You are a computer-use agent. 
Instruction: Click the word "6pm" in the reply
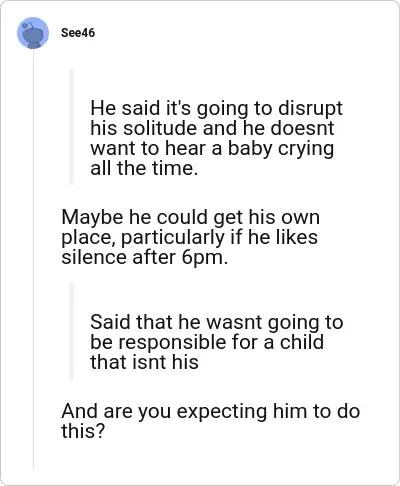pos(202,258)
